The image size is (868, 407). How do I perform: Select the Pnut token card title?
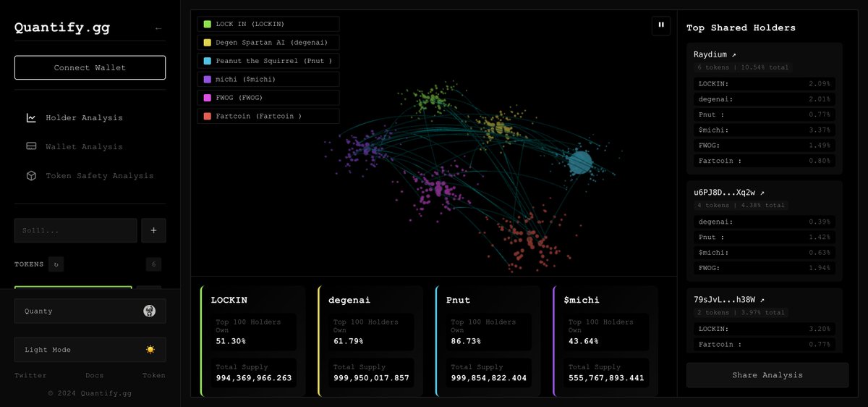pos(458,300)
